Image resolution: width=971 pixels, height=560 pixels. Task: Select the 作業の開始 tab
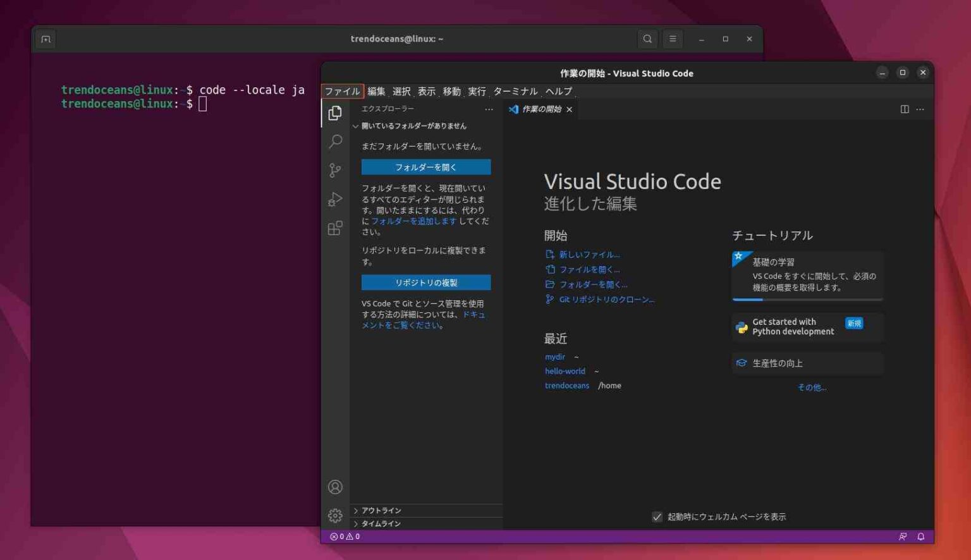(540, 109)
